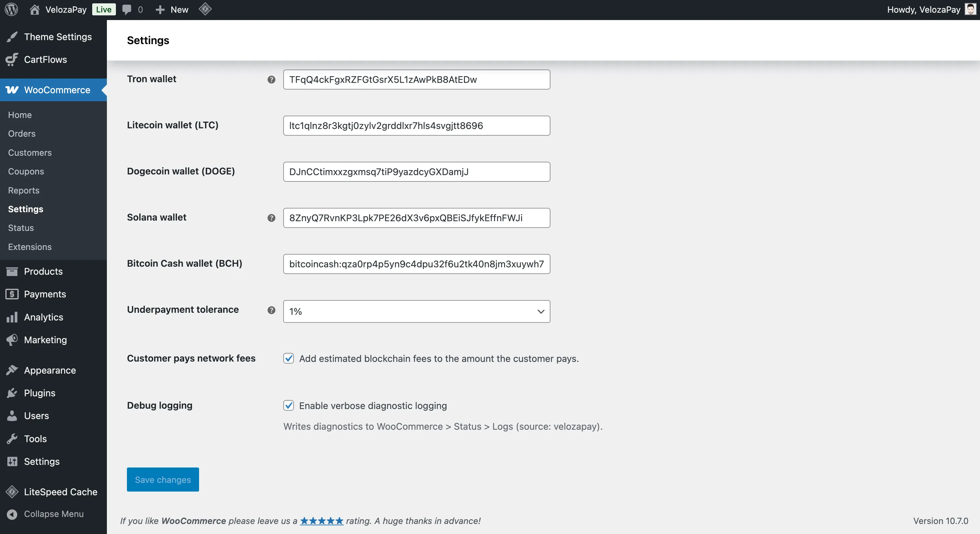Click Tools wrench icon

12,438
